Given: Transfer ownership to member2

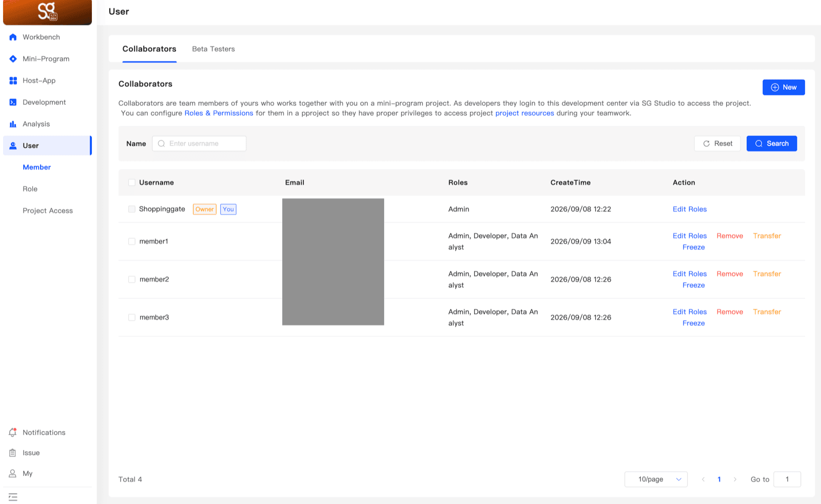Looking at the screenshot, I should pos(767,274).
